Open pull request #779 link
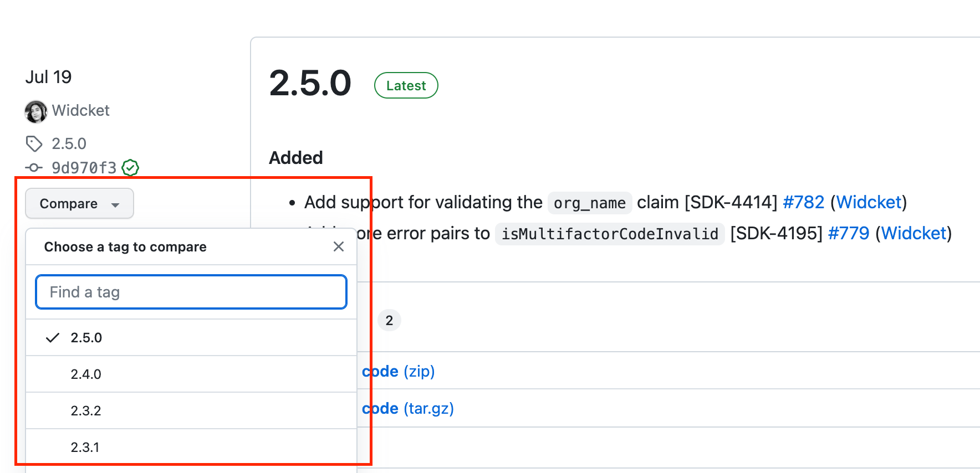Viewport: 980px width, 473px height. (849, 233)
